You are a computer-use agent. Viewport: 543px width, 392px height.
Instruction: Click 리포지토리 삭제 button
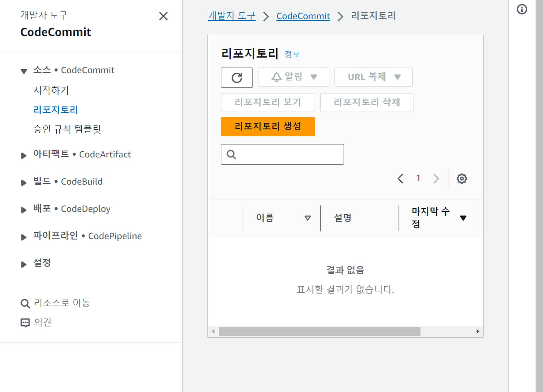point(367,102)
